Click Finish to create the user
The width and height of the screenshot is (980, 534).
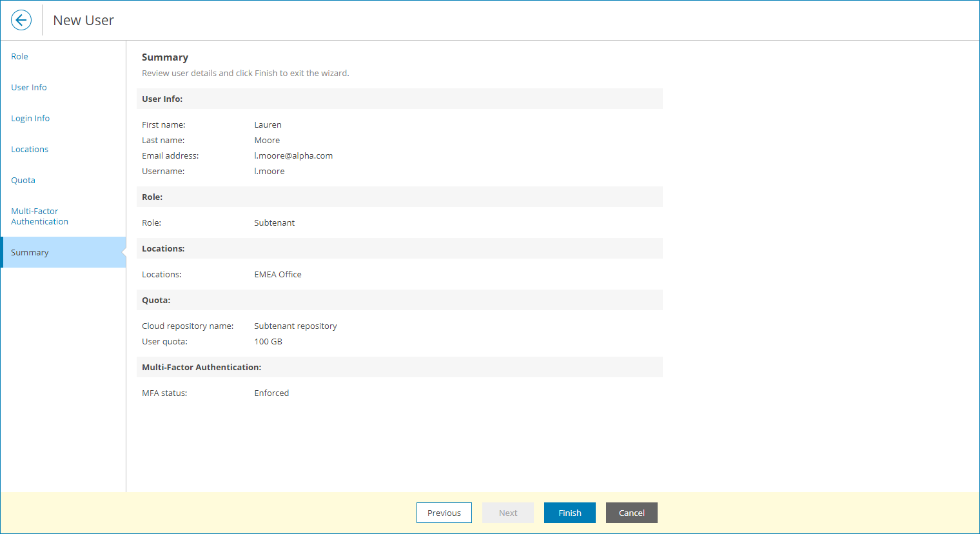tap(570, 513)
